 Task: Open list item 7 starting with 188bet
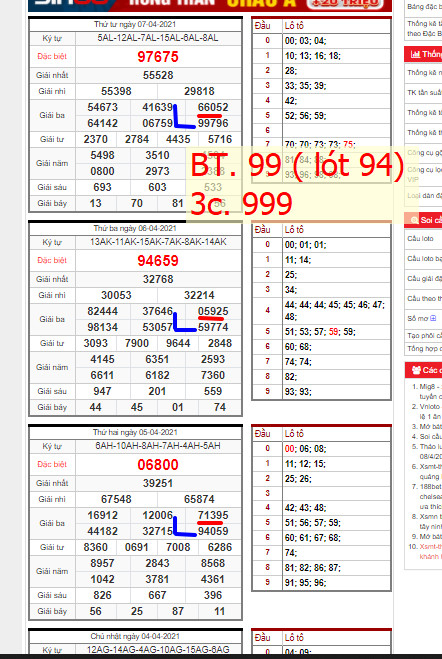tap(430, 496)
